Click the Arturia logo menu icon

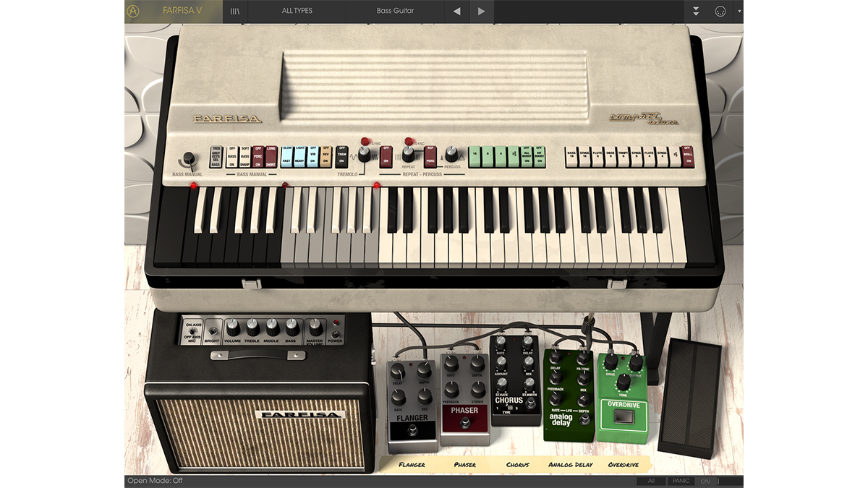[x=134, y=11]
